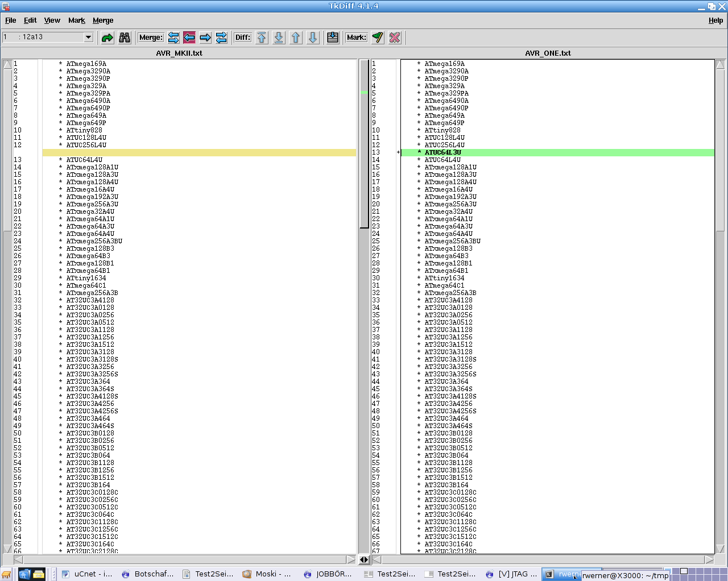
Task: Click the green-highlighted ATUC64L3U line in right pane
Action: [557, 152]
